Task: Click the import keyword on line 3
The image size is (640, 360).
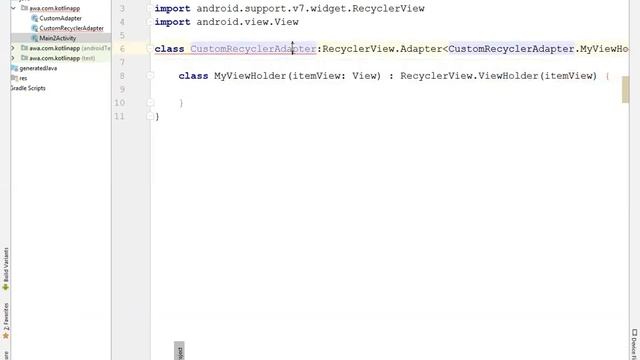Action: click(172, 9)
